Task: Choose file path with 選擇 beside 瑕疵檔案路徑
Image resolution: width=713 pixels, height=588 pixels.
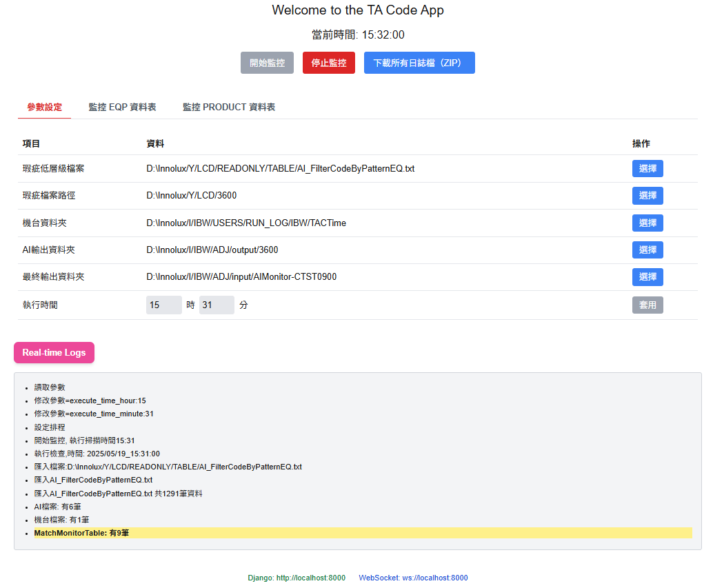Action: (647, 195)
